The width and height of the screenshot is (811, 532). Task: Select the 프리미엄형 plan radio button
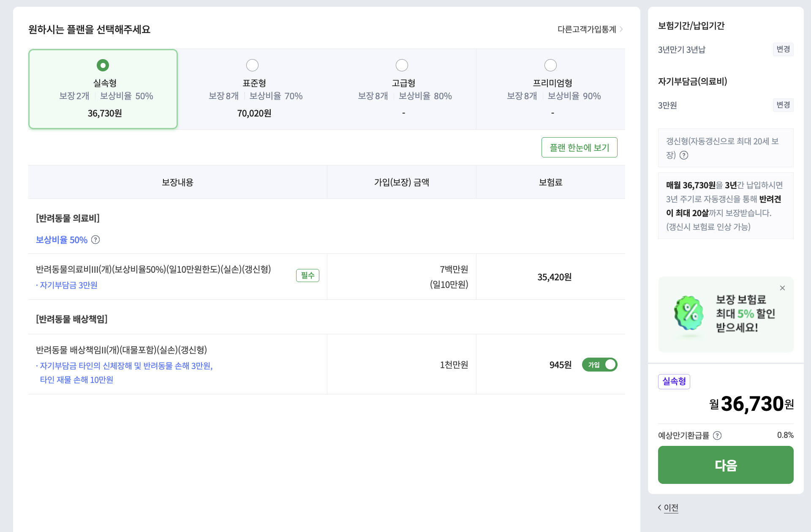(x=550, y=65)
